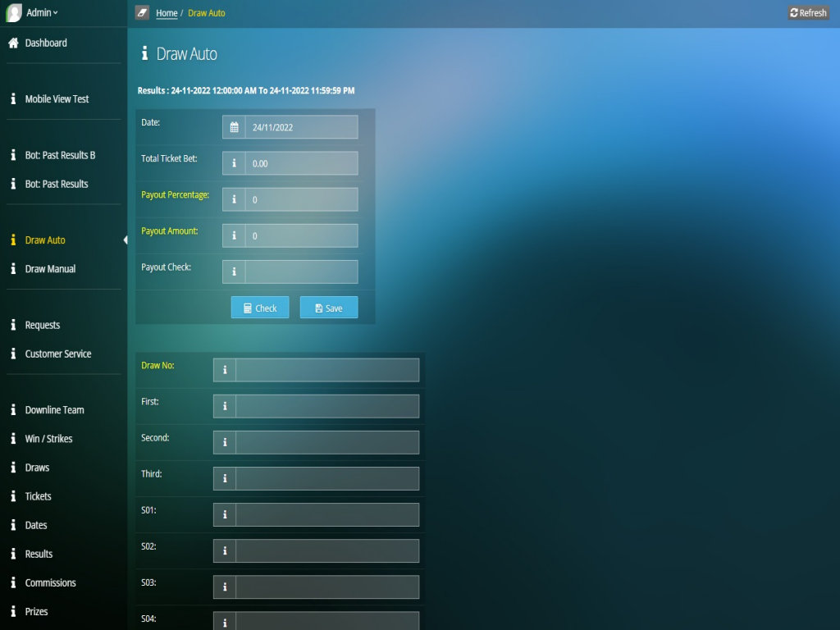Click info icon beside Payout Check field
Image resolution: width=840 pixels, height=630 pixels.
(234, 272)
